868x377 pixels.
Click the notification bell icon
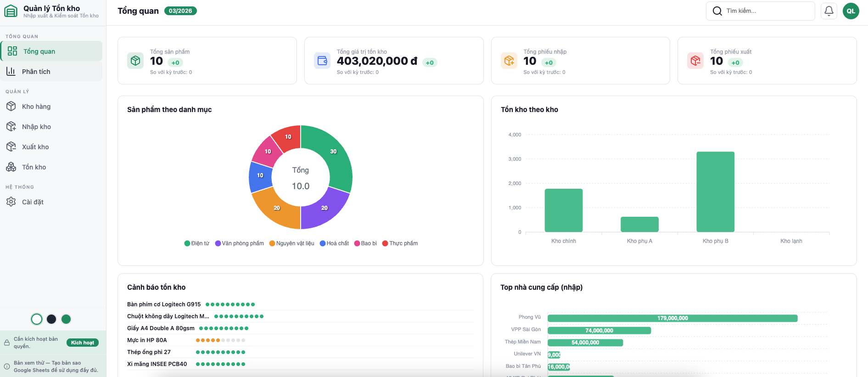829,11
